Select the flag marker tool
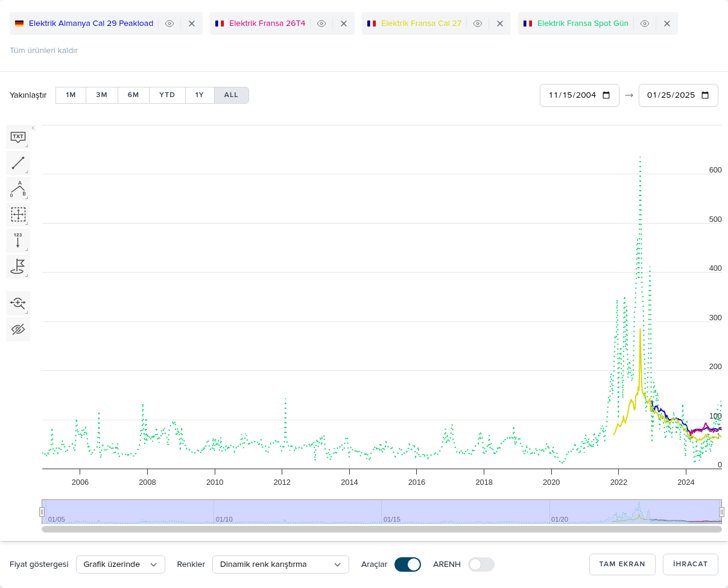The width and height of the screenshot is (728, 588). tap(18, 267)
